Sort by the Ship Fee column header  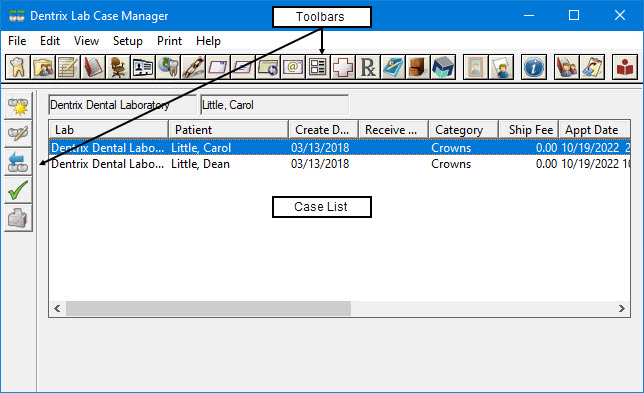click(529, 130)
